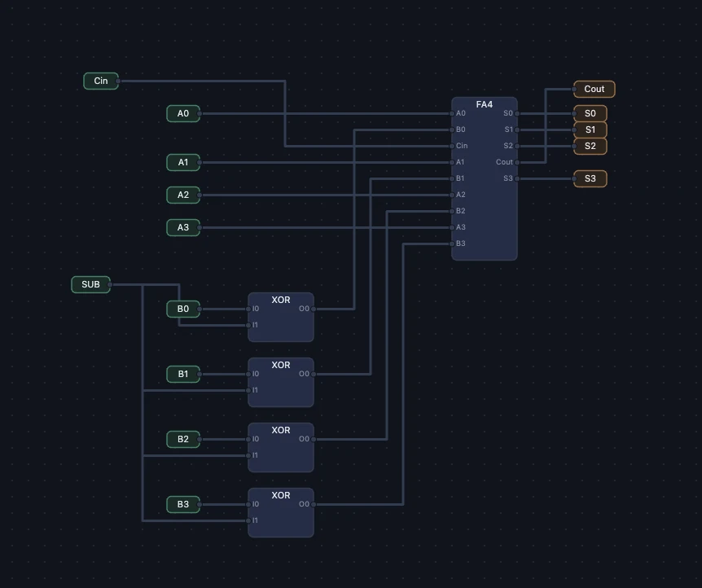Select the XOR gate connected to B2
This screenshot has width=702, height=588.
point(281,447)
